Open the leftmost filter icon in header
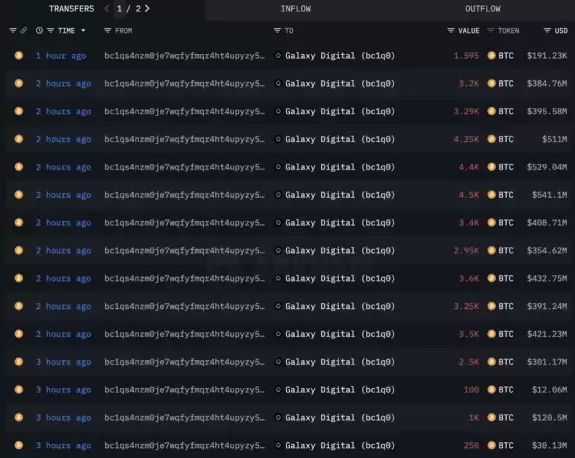This screenshot has height=458, width=575. [x=13, y=30]
